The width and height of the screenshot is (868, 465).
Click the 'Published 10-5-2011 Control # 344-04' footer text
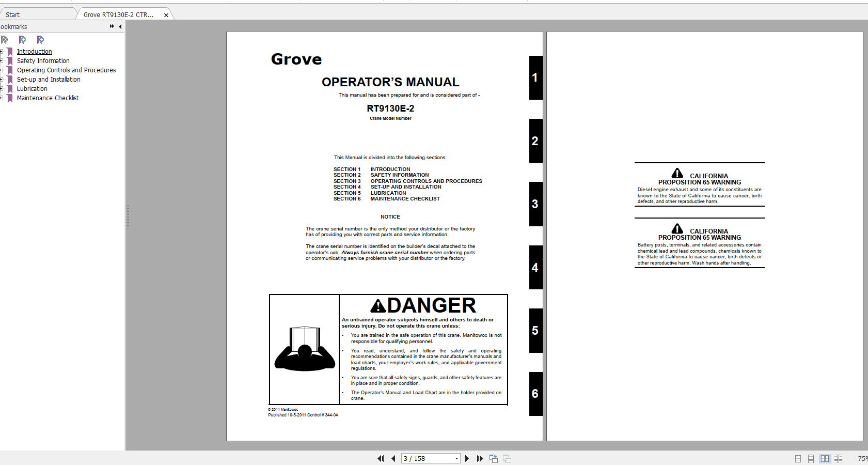303,415
